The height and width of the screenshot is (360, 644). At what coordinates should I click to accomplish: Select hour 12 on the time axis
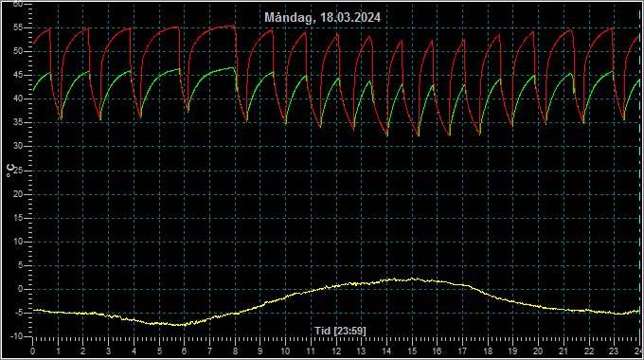coord(336,351)
